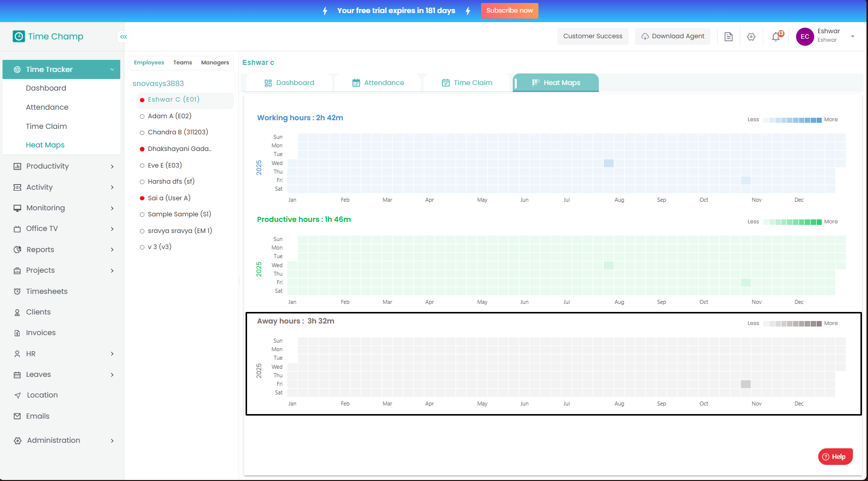The width and height of the screenshot is (868, 481).
Task: Open Timesheets from sidebar
Action: point(46,291)
